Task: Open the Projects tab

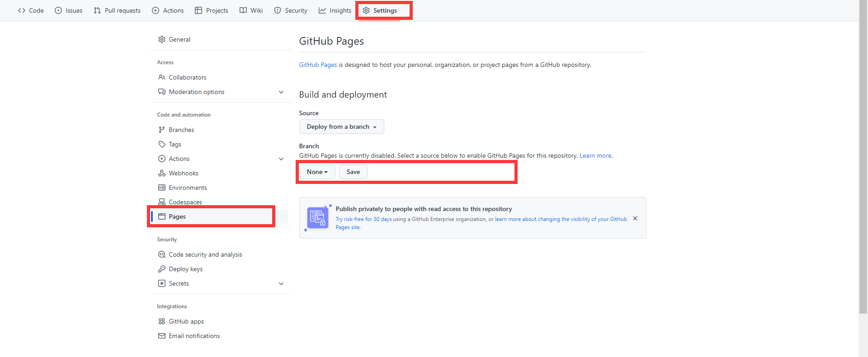Action: pos(212,10)
